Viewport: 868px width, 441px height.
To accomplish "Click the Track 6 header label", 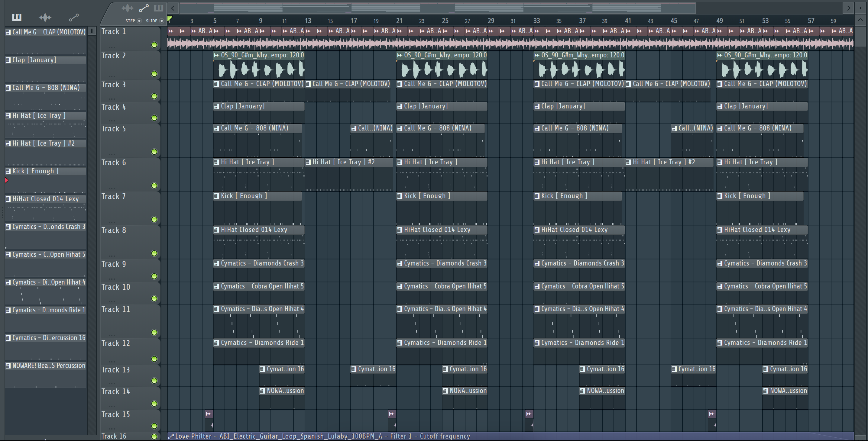I will pyautogui.click(x=114, y=163).
